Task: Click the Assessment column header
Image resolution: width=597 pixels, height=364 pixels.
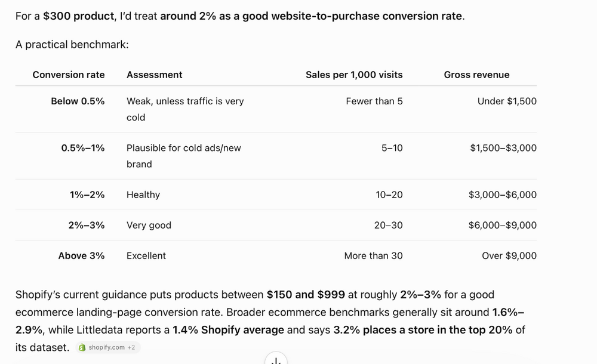Action: click(x=154, y=75)
